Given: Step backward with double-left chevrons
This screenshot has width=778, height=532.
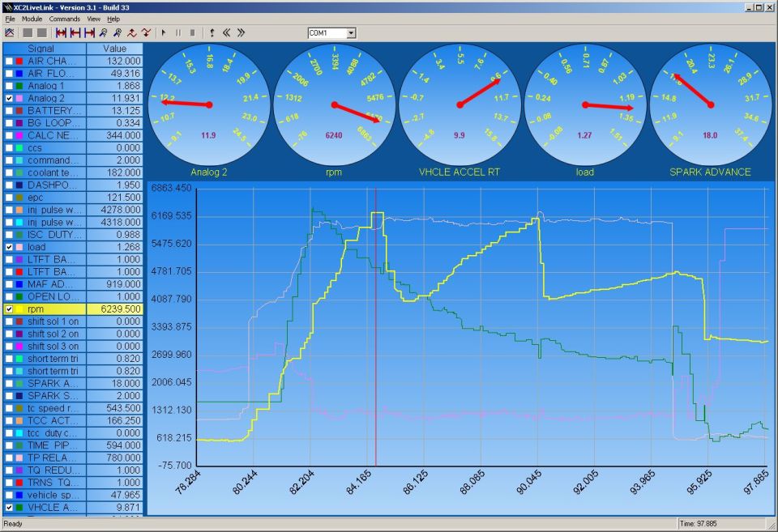Looking at the screenshot, I should tap(226, 32).
